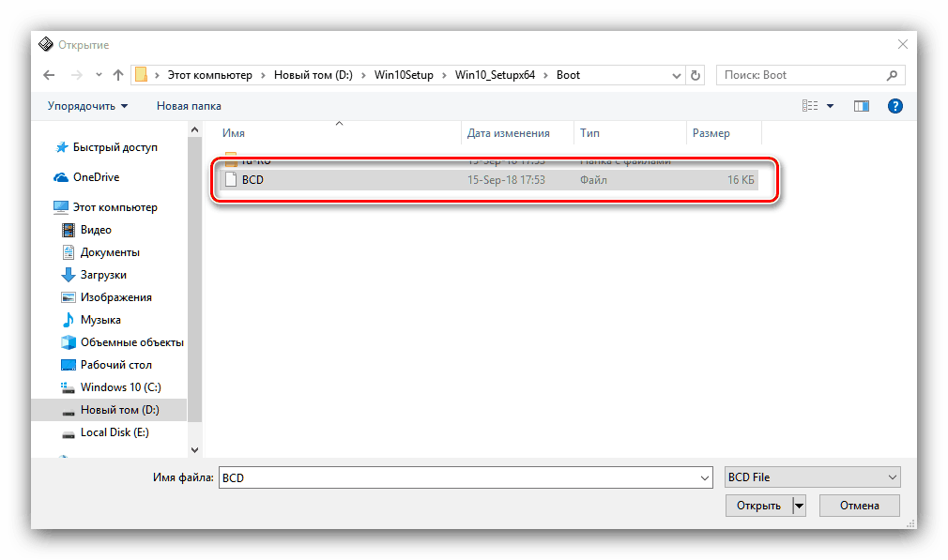Click the 'Открыть' button
Screen dimensions: 948x560
tap(758, 506)
